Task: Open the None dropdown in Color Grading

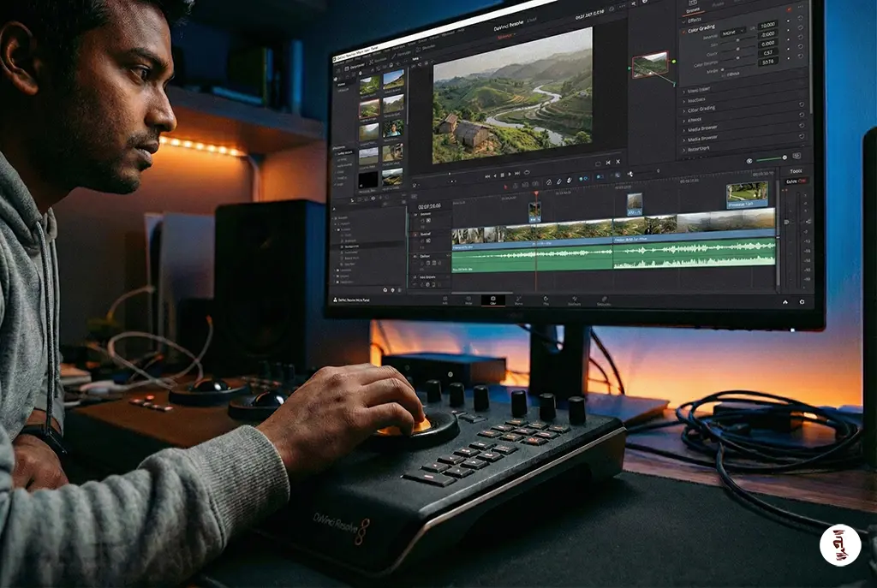Action: (x=733, y=33)
